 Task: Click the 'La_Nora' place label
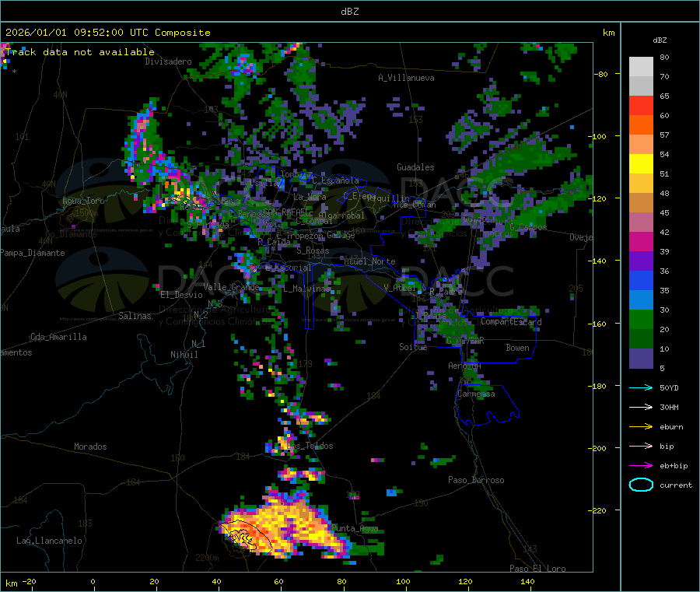[310, 197]
